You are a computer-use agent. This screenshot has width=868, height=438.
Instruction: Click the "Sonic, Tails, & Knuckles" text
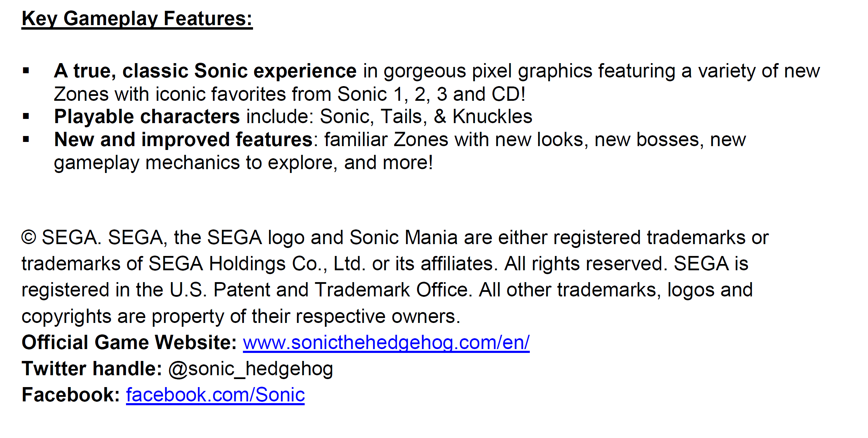[426, 116]
